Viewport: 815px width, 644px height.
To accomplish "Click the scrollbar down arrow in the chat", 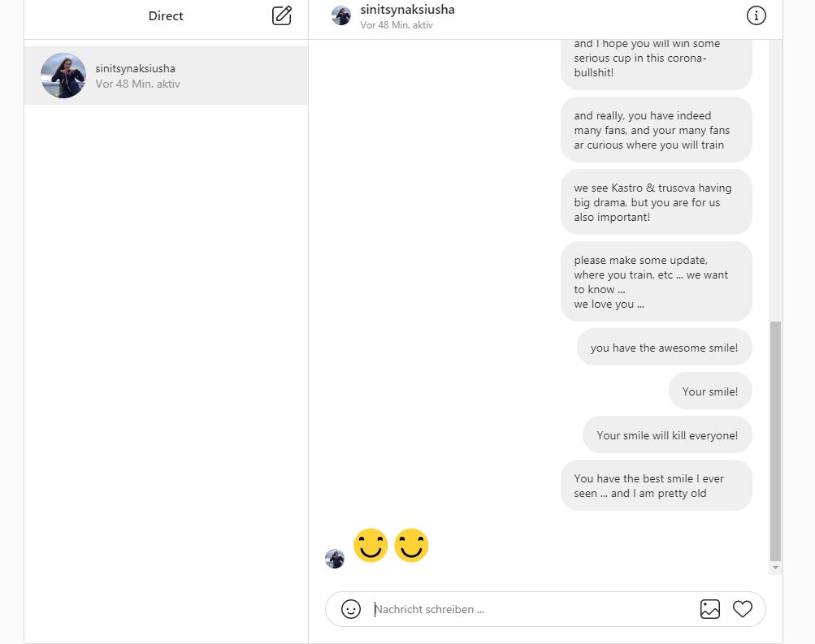I will tap(775, 568).
